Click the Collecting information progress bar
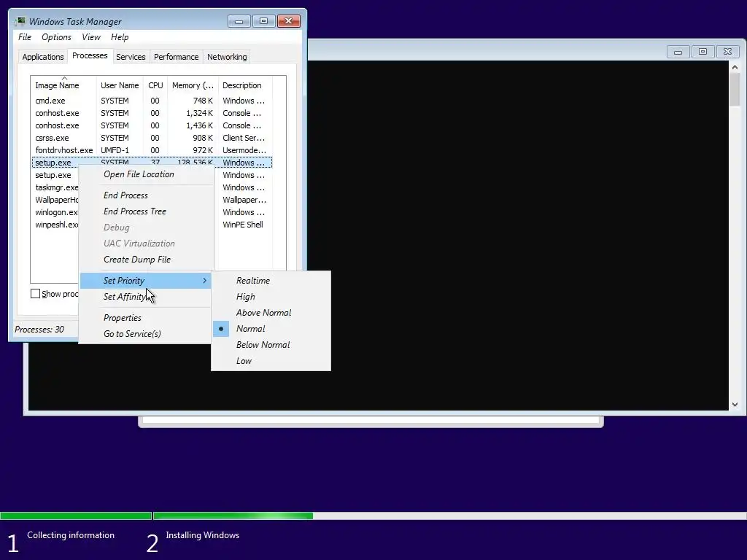Viewport: 747px width, 560px height. [76, 516]
